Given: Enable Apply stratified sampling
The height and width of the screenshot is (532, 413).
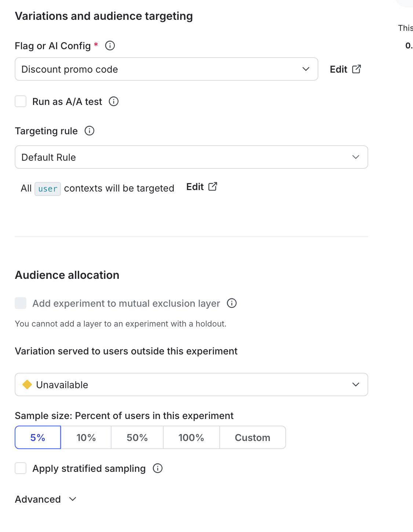Looking at the screenshot, I should (x=21, y=469).
